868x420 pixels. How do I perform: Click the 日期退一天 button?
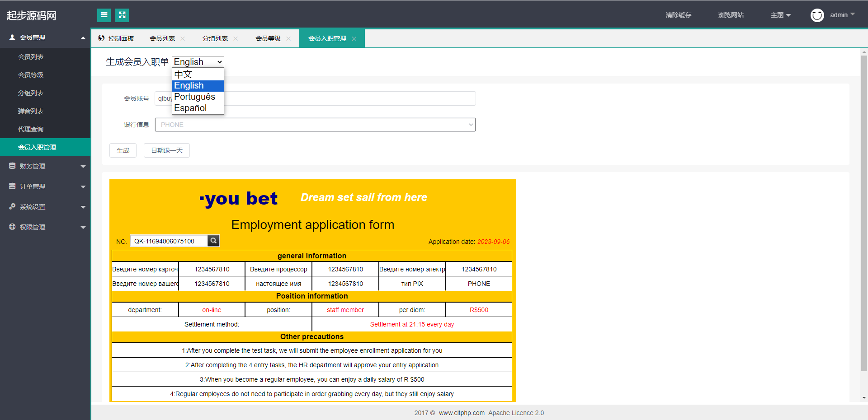coord(167,150)
